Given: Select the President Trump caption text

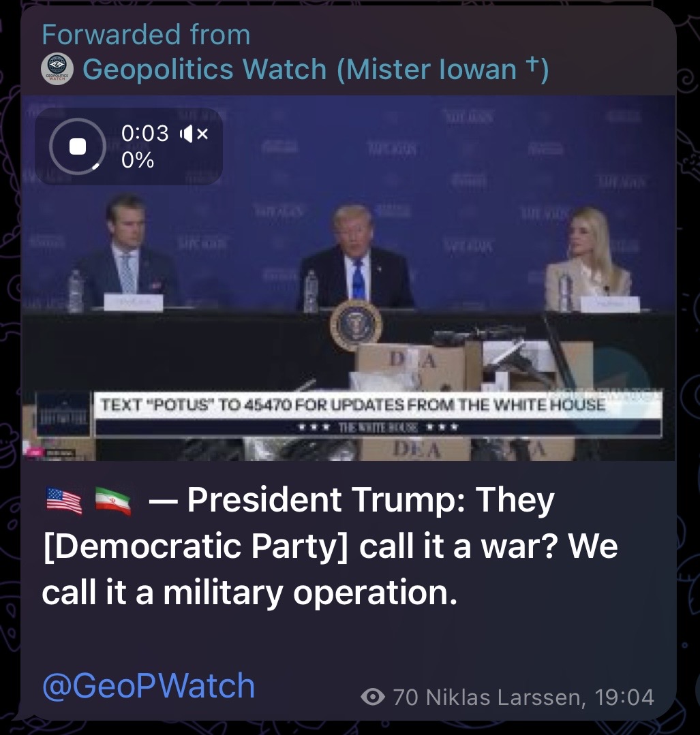Looking at the screenshot, I should click(x=330, y=546).
